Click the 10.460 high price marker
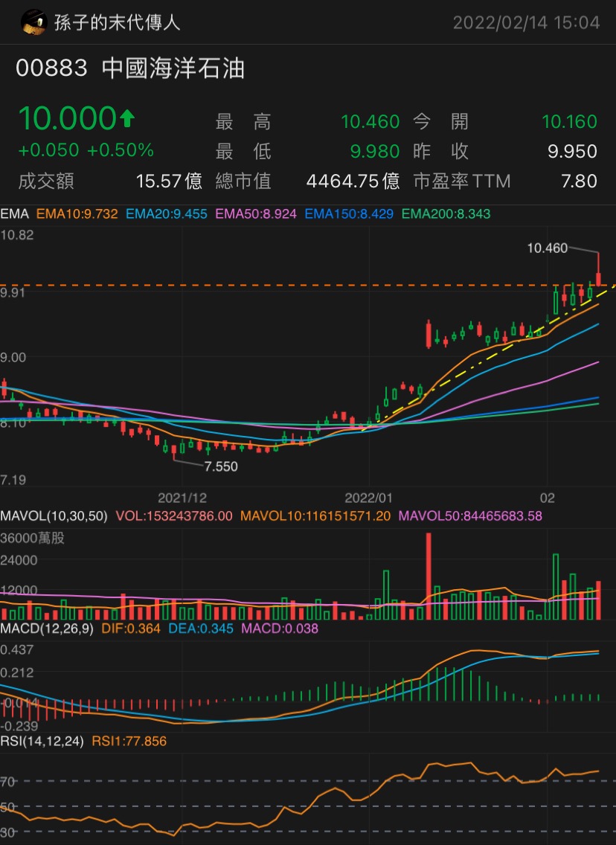Image resolution: width=616 pixels, height=845 pixels. click(x=547, y=248)
